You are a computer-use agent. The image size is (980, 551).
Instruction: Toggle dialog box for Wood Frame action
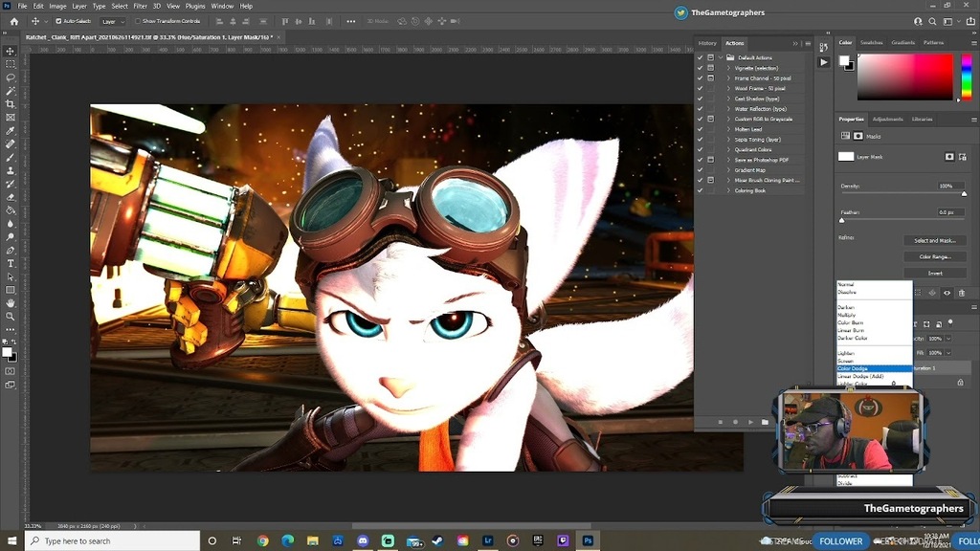coord(711,88)
